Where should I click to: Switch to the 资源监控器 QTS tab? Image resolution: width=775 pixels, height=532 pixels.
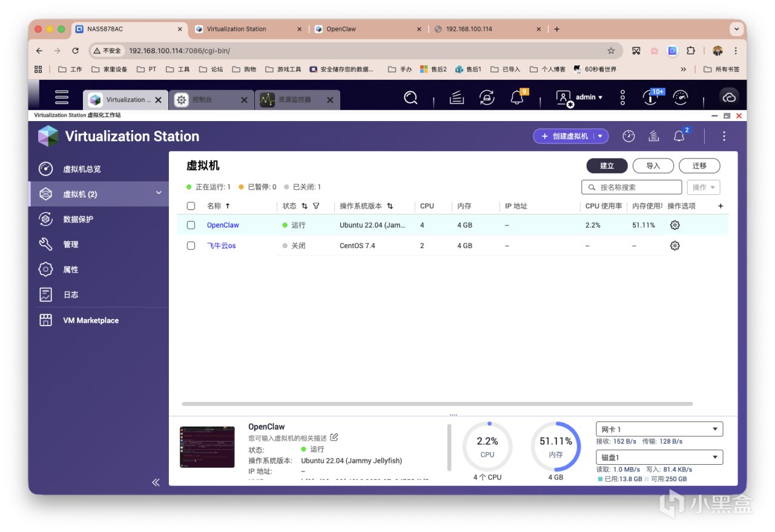[x=297, y=100]
